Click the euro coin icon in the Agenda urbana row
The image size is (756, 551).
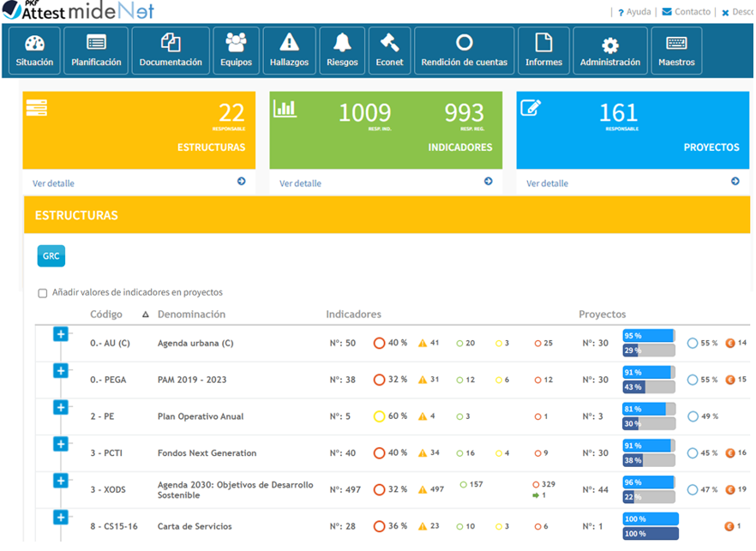(x=730, y=344)
